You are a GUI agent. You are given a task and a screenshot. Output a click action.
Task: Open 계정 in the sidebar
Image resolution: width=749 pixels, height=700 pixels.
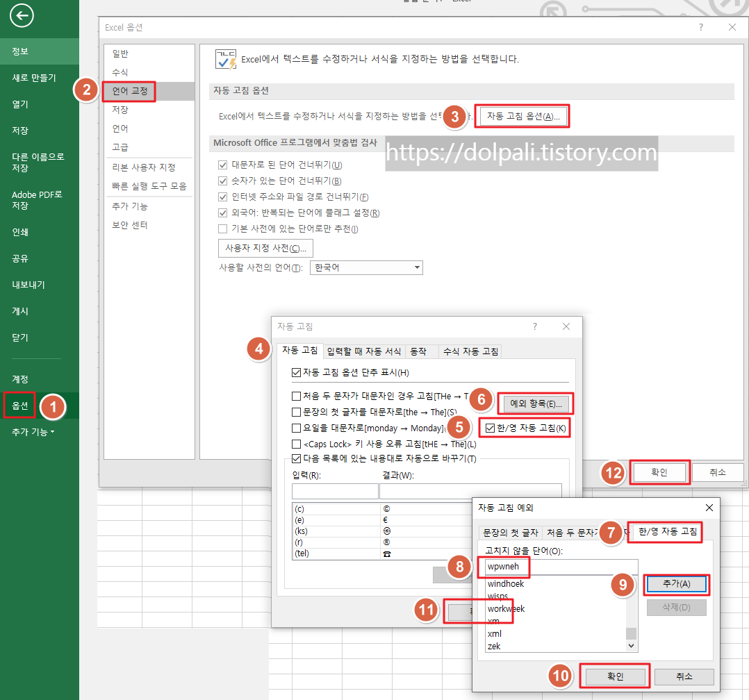40,379
